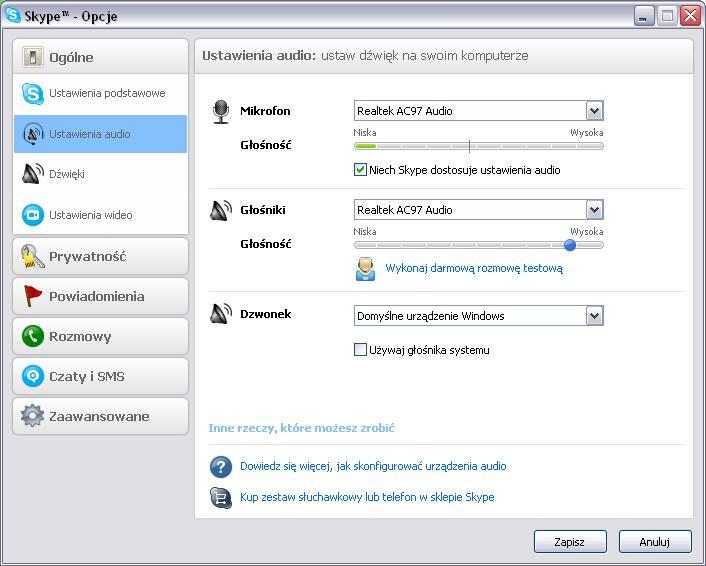Expand the Rozmowy section
The image size is (706, 566).
[x=100, y=336]
